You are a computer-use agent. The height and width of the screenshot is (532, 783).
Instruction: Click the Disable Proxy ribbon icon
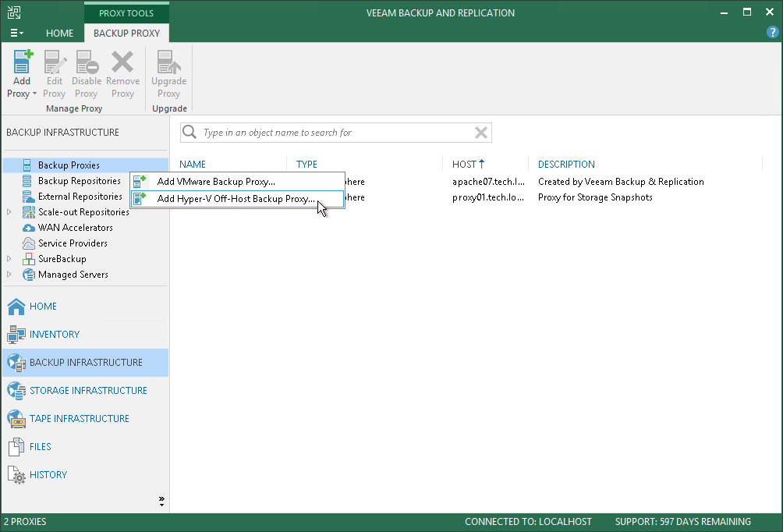[x=87, y=61]
